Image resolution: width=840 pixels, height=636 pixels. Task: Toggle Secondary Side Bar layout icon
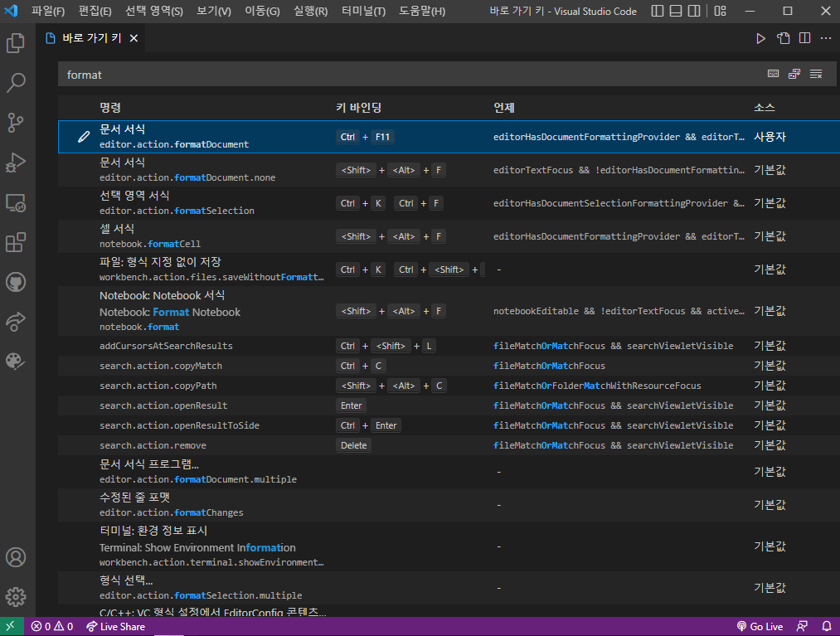click(694, 11)
